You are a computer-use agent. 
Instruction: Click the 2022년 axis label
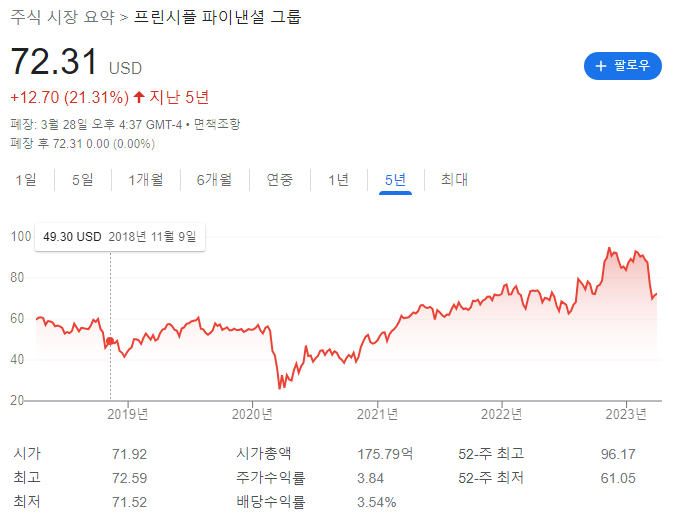pos(502,414)
